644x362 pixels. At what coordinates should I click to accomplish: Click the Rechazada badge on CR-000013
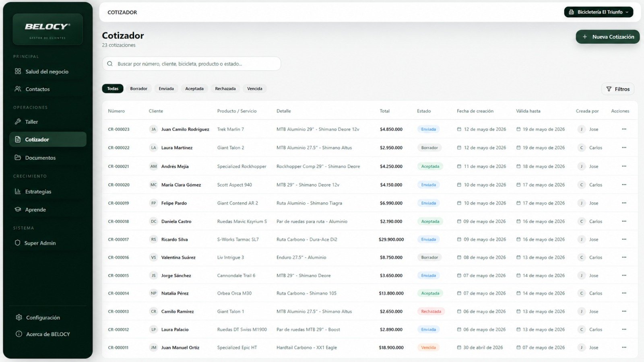[431, 311]
